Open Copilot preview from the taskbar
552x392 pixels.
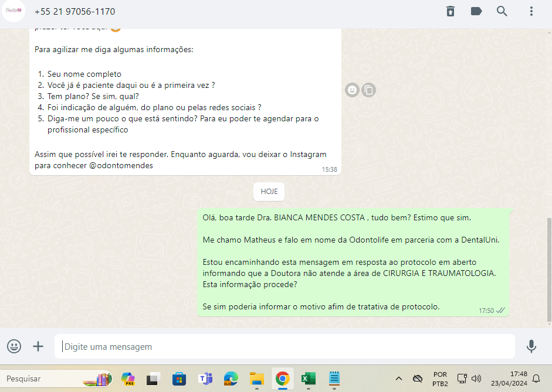coord(127,379)
